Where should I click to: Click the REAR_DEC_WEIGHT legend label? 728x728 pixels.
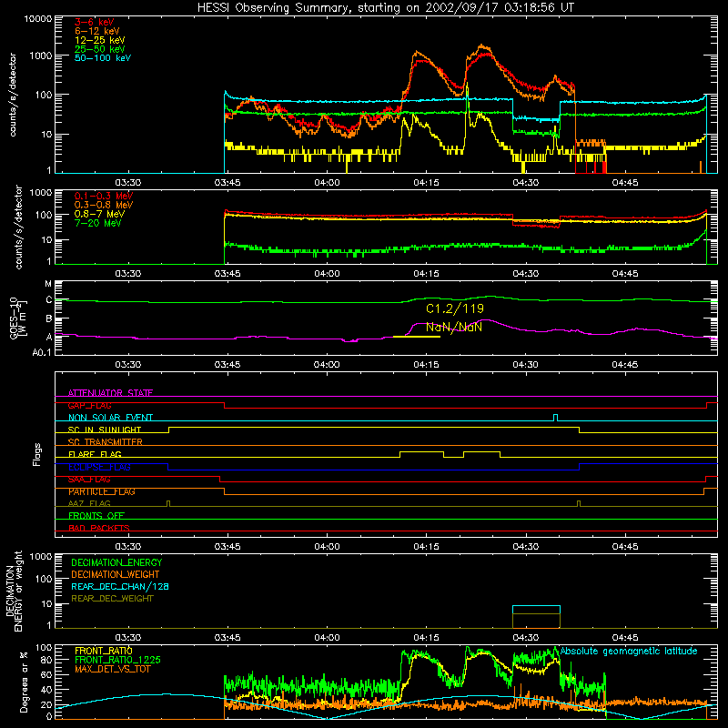112,599
